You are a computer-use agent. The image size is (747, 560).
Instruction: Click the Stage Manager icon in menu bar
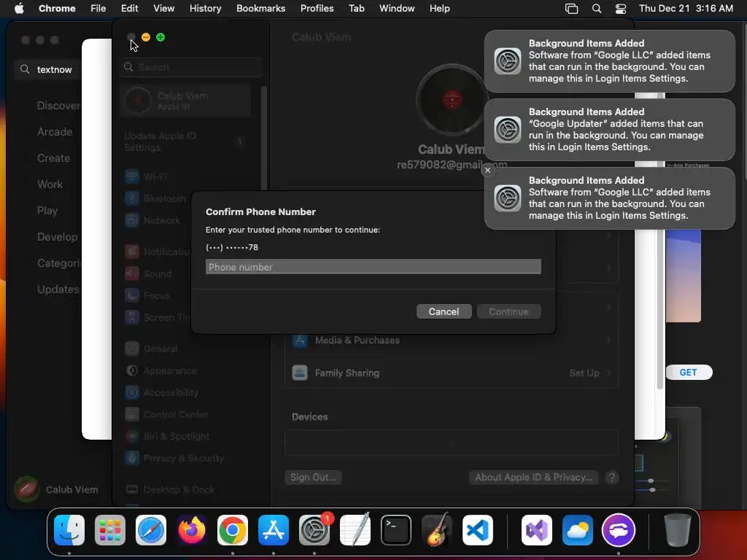571,8
